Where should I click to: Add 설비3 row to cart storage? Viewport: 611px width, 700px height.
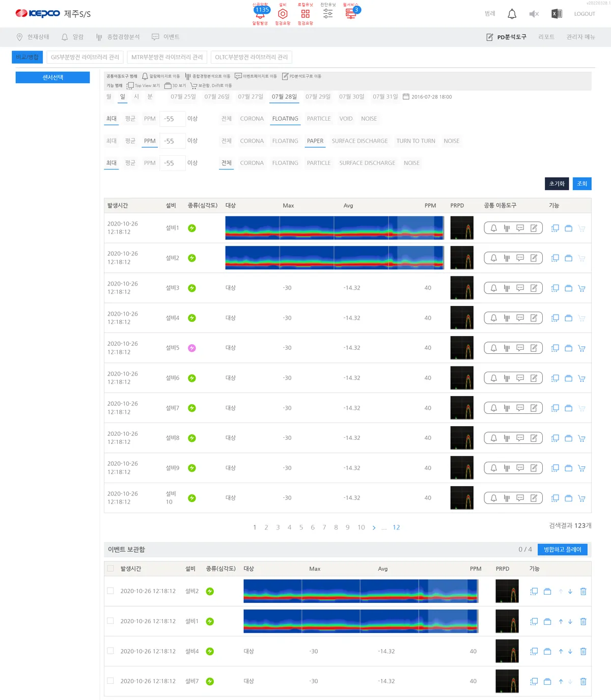click(581, 288)
